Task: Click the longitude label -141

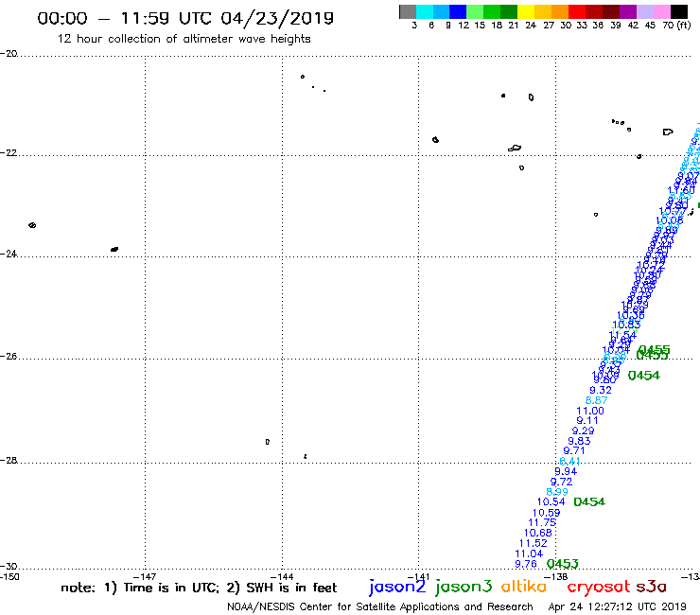Action: (419, 576)
